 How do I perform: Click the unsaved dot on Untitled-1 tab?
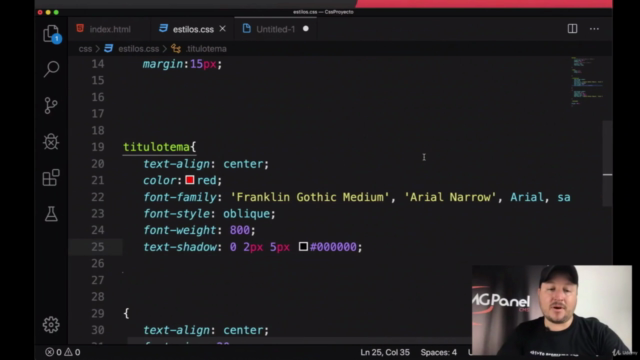(x=306, y=29)
